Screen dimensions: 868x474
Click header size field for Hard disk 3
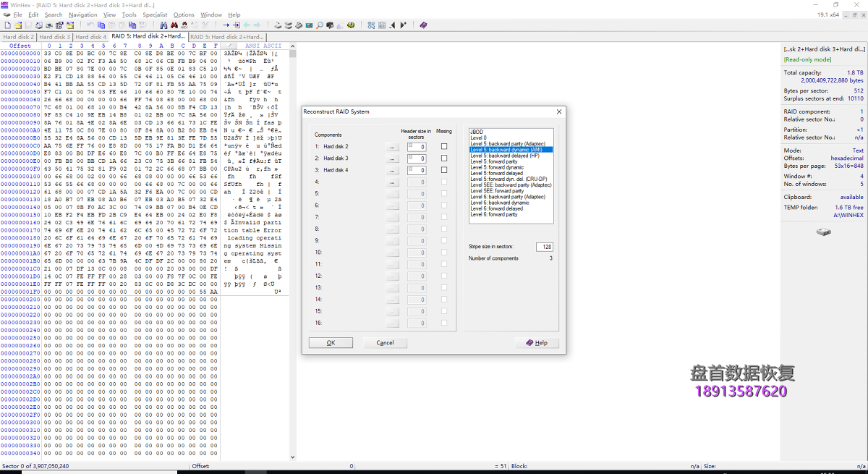(417, 158)
